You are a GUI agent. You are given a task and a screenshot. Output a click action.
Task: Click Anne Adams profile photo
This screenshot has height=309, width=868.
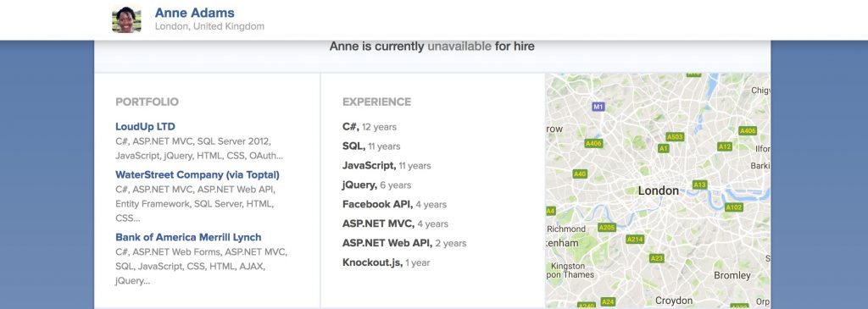pyautogui.click(x=126, y=19)
